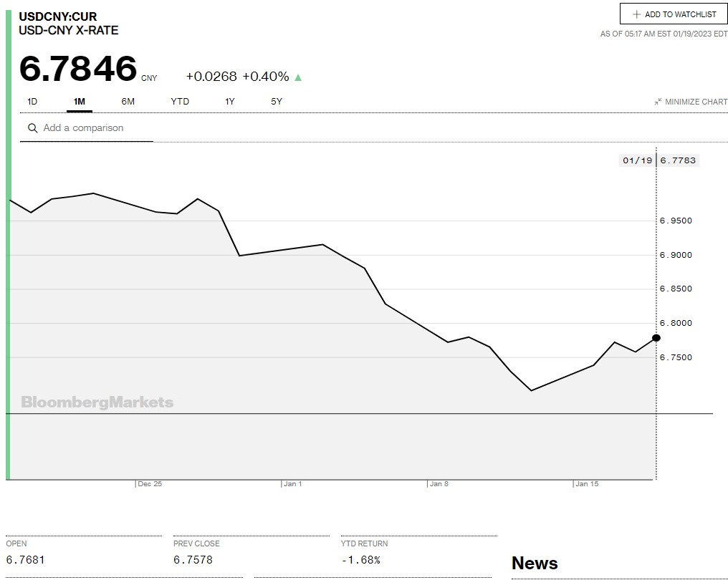Click the Jan 8 date axis marker

pyautogui.click(x=439, y=484)
